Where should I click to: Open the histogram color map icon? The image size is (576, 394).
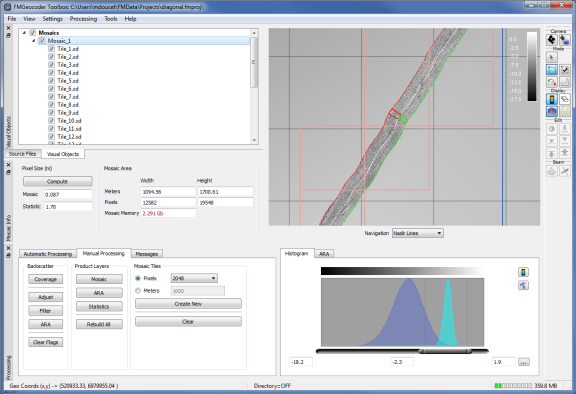[523, 272]
